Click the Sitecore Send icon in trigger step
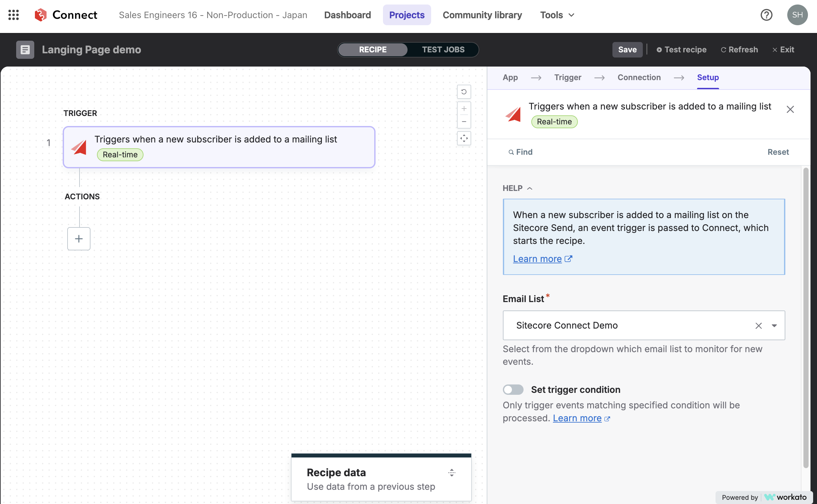This screenshot has height=504, width=817. point(79,147)
